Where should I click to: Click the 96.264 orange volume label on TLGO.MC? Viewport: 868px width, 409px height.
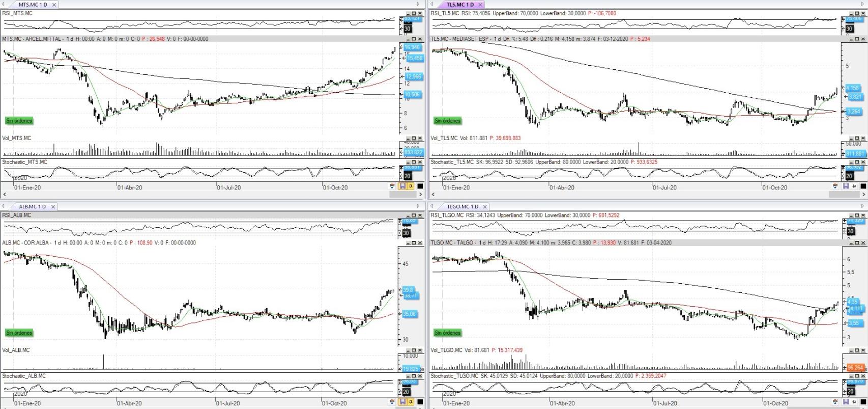(x=855, y=367)
